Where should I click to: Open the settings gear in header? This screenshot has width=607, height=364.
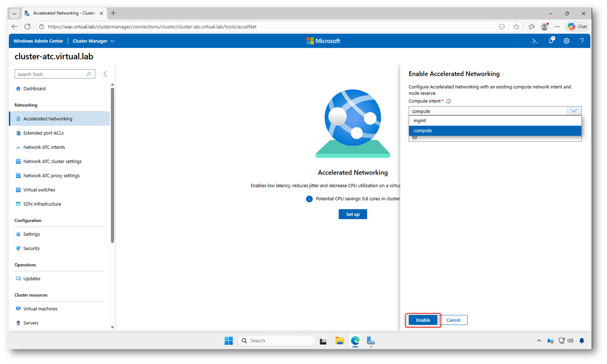pos(567,41)
